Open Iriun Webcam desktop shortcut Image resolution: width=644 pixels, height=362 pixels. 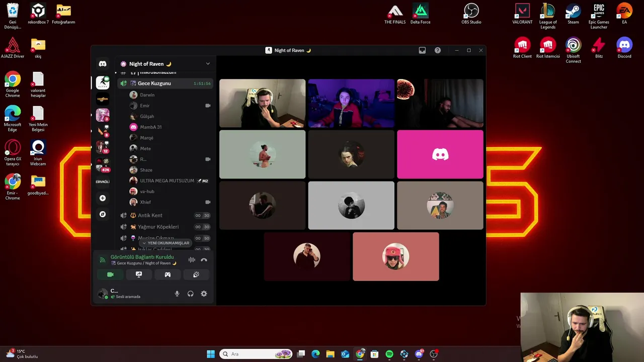tap(38, 153)
